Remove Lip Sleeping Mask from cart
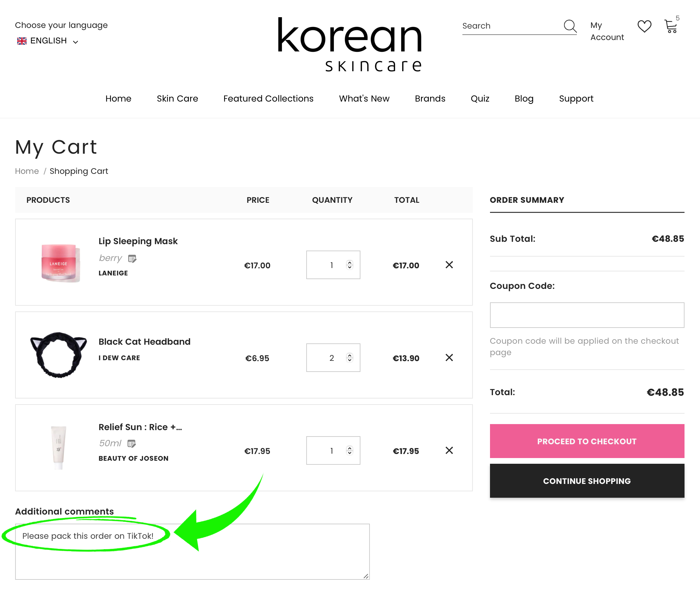This screenshot has width=700, height=604. point(449,265)
